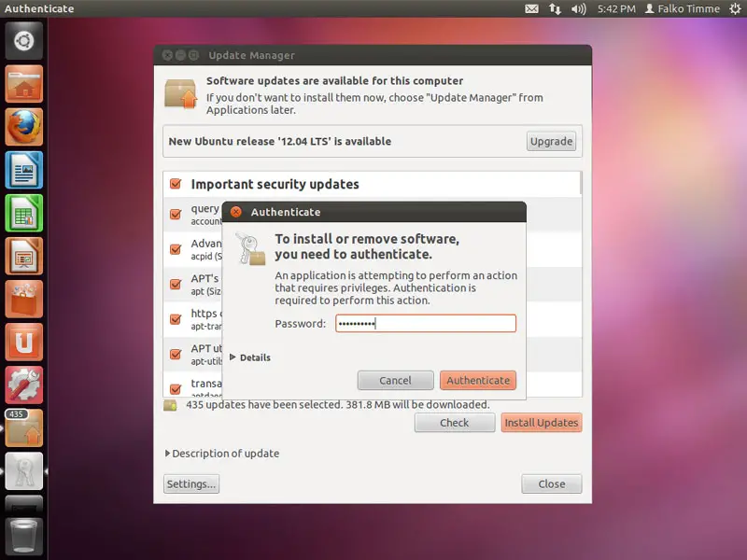Screen dimensions: 747x560
Task: Click the Check button
Action: point(455,423)
